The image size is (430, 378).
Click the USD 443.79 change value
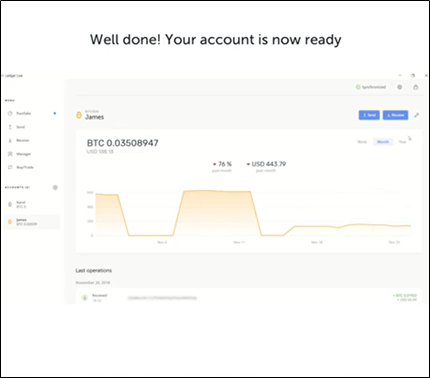(269, 164)
